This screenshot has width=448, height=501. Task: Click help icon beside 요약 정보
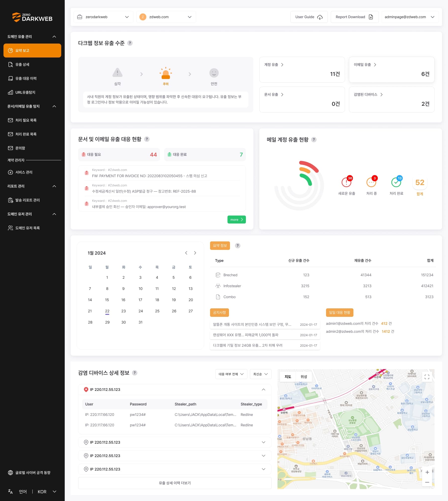click(x=238, y=246)
